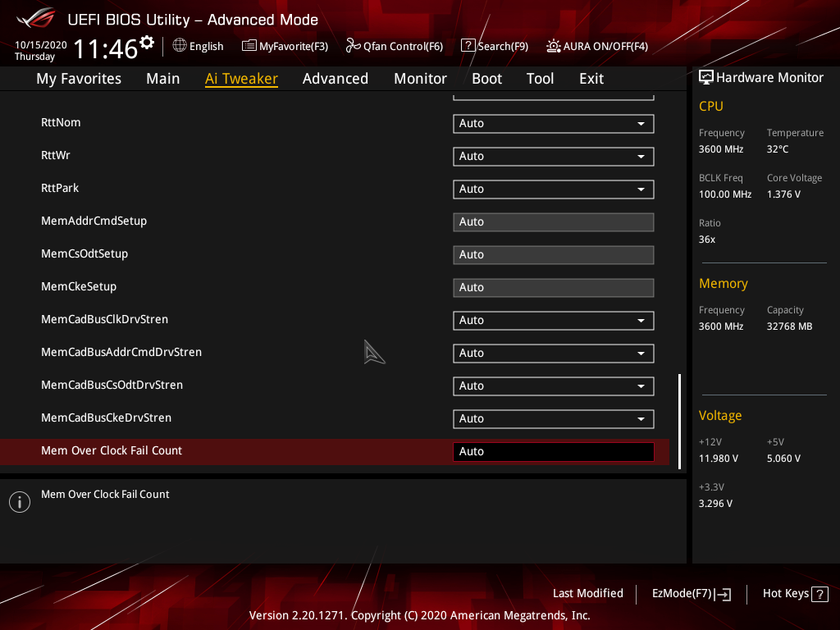The height and width of the screenshot is (630, 840).
Task: Click CPU temperature 32°C value
Action: [x=778, y=149]
